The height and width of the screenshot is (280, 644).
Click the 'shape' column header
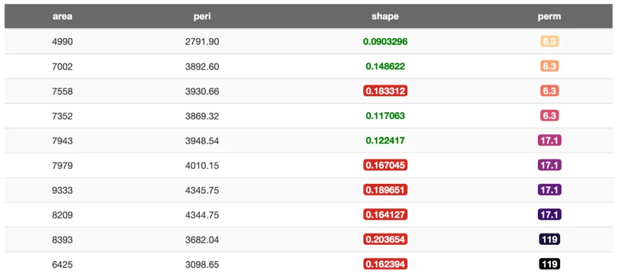click(385, 17)
